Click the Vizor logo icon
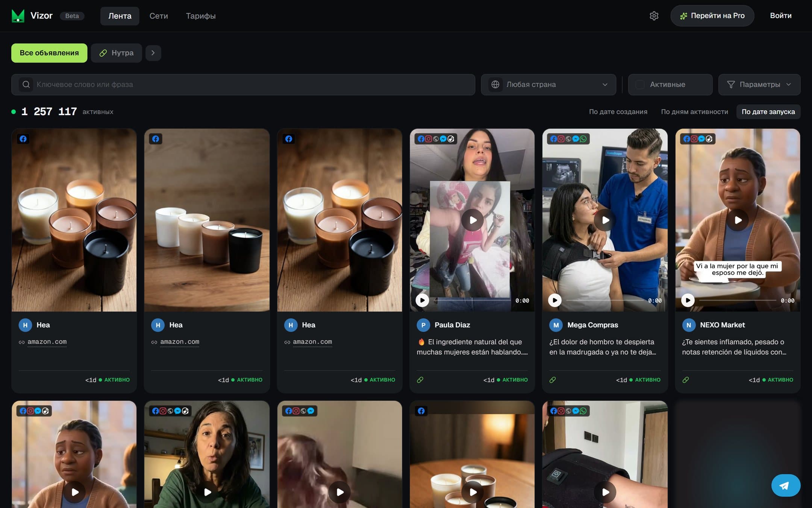 [x=18, y=16]
